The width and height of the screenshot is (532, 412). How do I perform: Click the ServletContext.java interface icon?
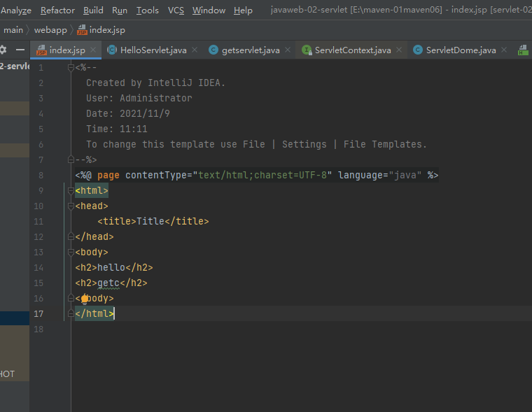(307, 50)
